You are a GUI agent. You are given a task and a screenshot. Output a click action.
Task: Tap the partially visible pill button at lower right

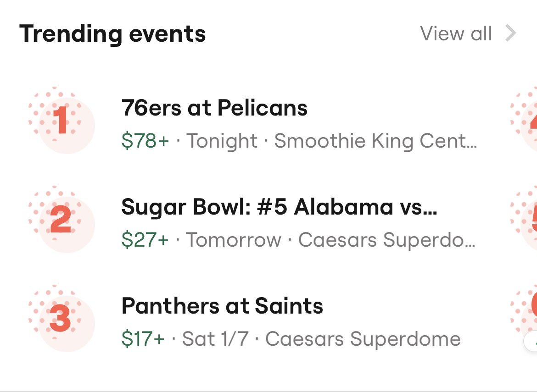tap(531, 341)
